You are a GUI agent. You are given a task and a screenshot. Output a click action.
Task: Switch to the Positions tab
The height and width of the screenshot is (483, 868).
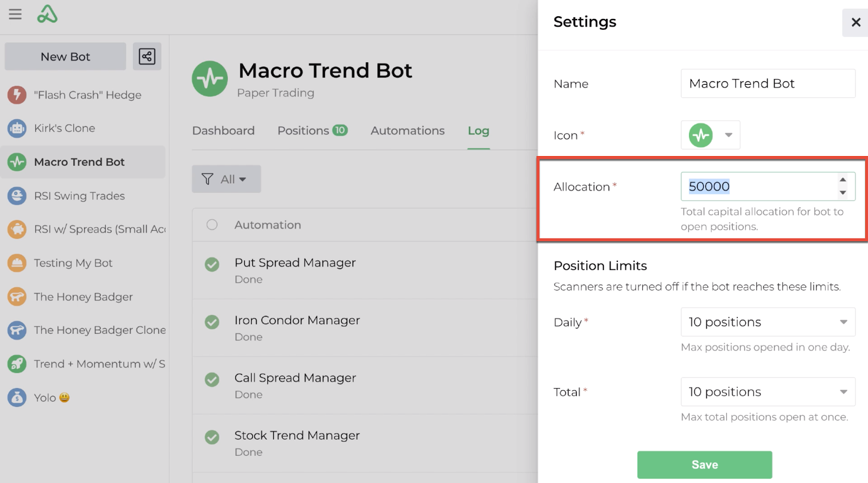point(312,131)
